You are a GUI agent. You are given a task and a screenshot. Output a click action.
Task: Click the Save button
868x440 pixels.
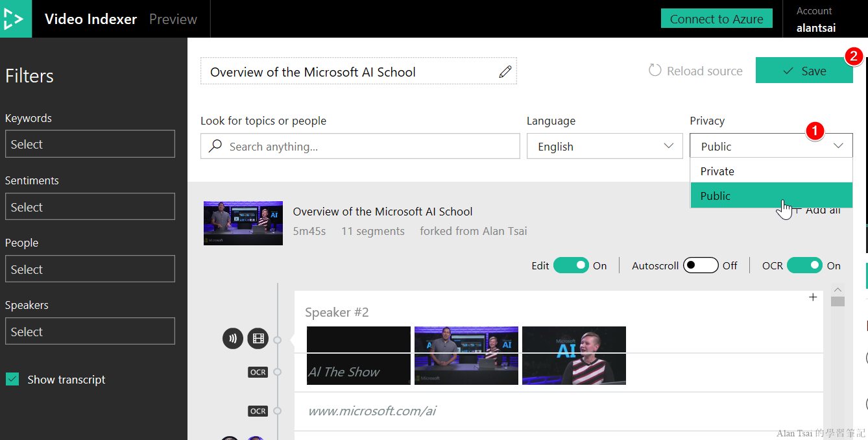[804, 71]
